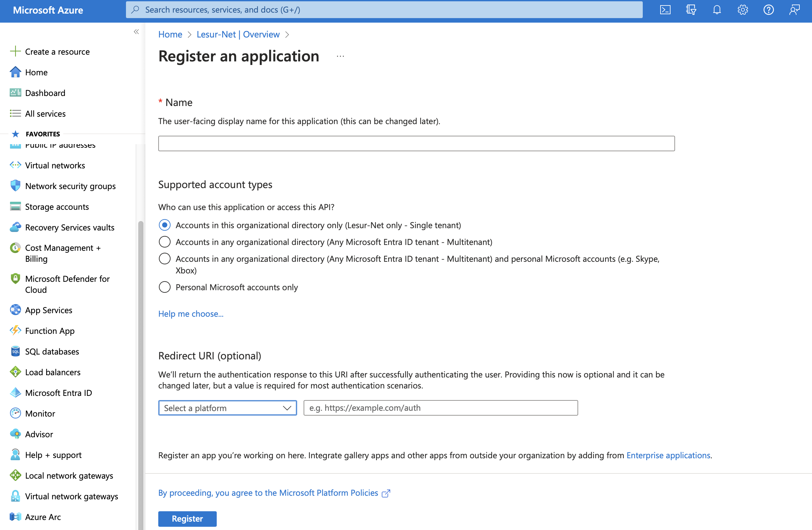The width and height of the screenshot is (812, 530).
Task: Choose multitenant any organizational directory option
Action: [164, 242]
